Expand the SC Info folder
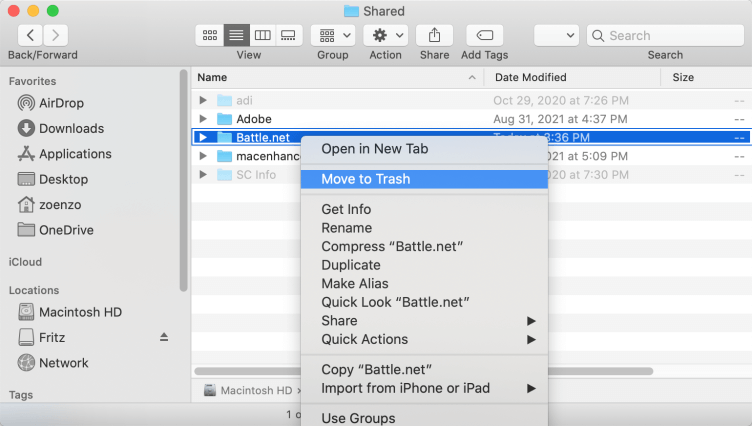This screenshot has width=752, height=426. click(203, 175)
